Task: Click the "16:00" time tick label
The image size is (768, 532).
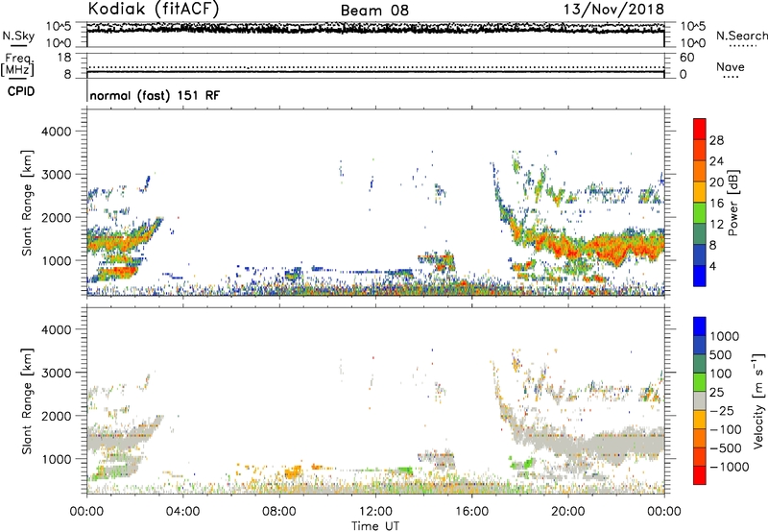Action: pos(471,512)
